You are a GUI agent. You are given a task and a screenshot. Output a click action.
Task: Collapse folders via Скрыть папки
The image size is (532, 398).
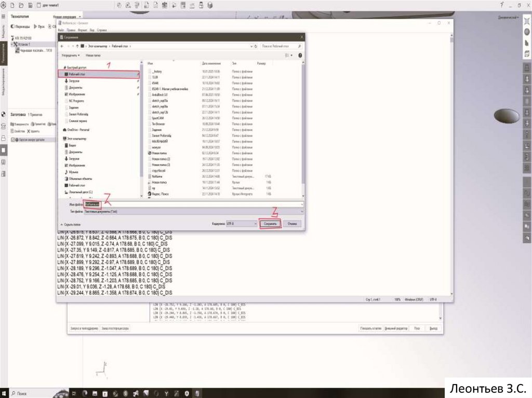click(71, 224)
